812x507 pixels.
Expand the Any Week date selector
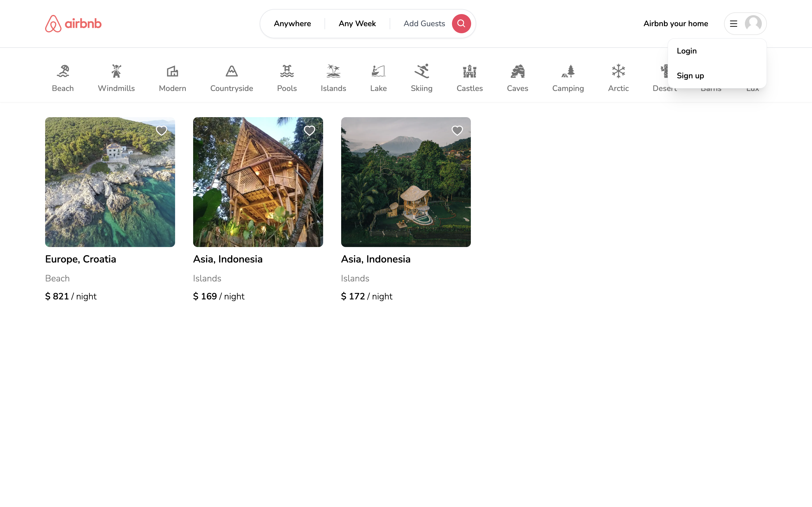click(x=357, y=23)
